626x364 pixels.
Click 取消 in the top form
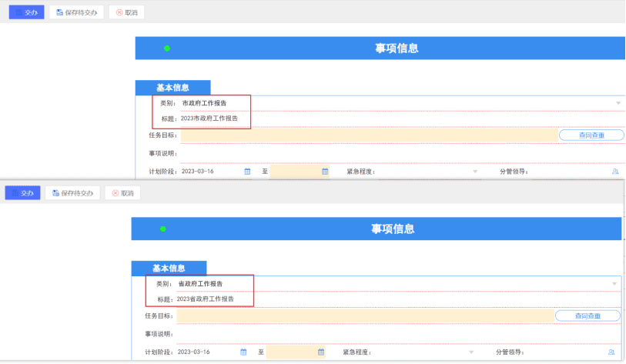tap(126, 12)
